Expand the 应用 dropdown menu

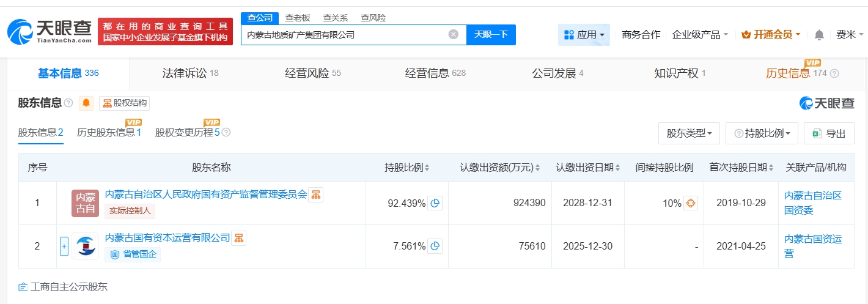pos(584,35)
